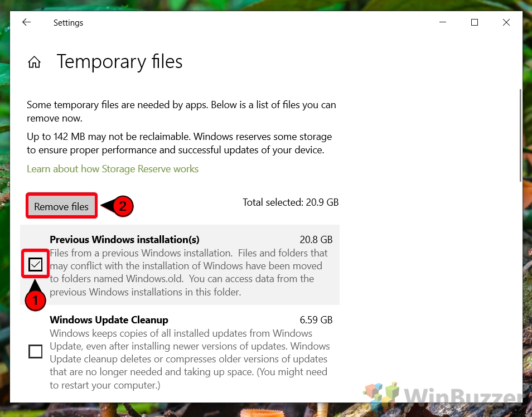Open Learn about how Storage Reserve works
The height and width of the screenshot is (417, 532).
(x=113, y=168)
